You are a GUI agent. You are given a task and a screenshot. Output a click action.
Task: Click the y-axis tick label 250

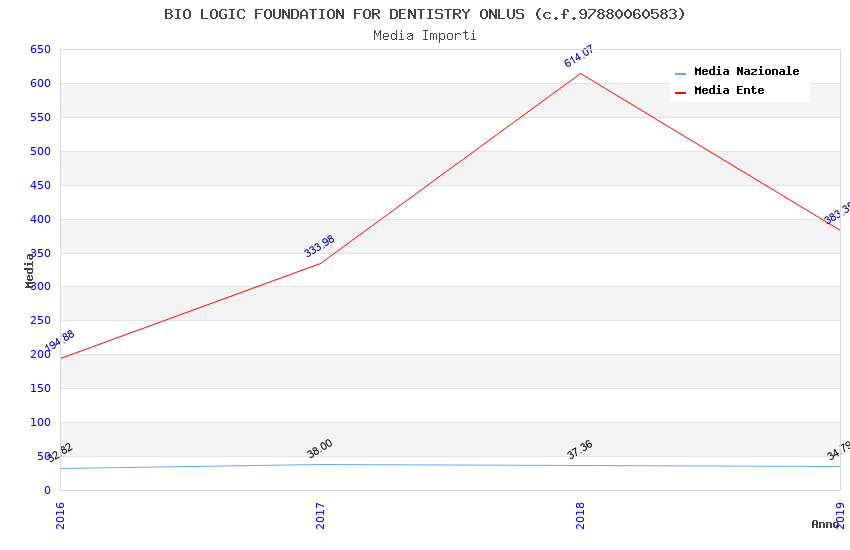tap(40, 320)
